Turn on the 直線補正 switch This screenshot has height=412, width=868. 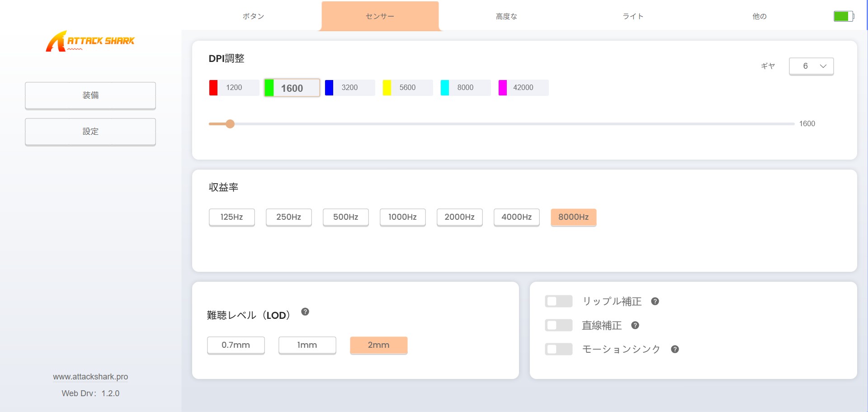[x=559, y=325]
